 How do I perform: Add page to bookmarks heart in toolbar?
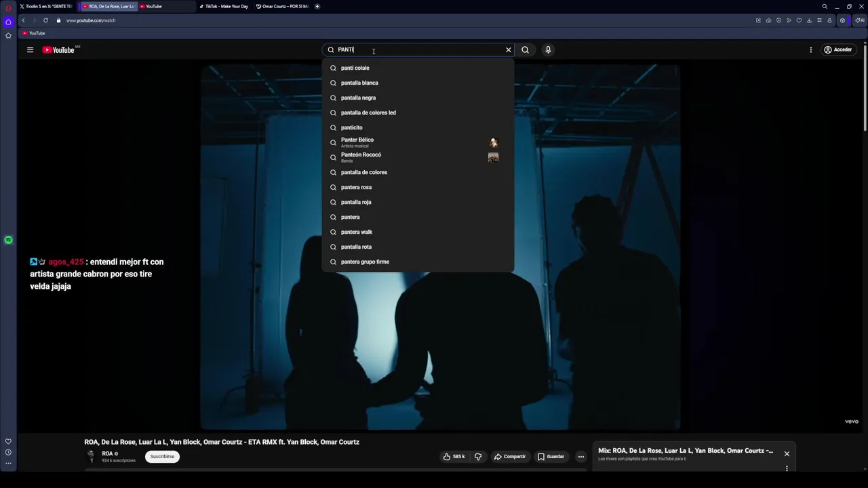799,20
